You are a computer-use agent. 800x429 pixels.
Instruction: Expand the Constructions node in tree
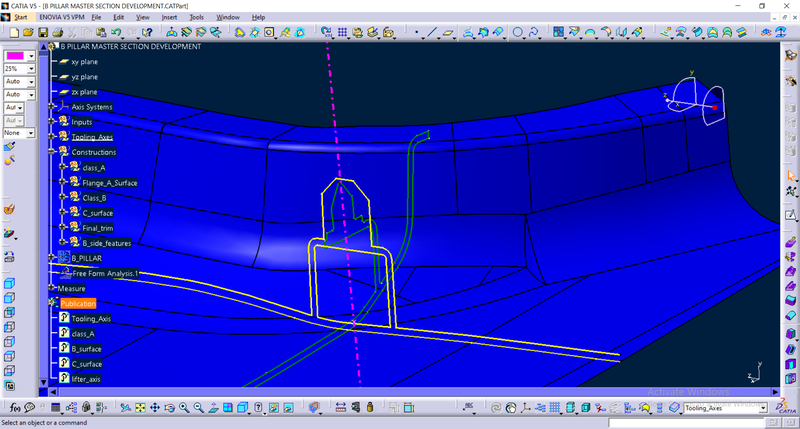(x=52, y=152)
